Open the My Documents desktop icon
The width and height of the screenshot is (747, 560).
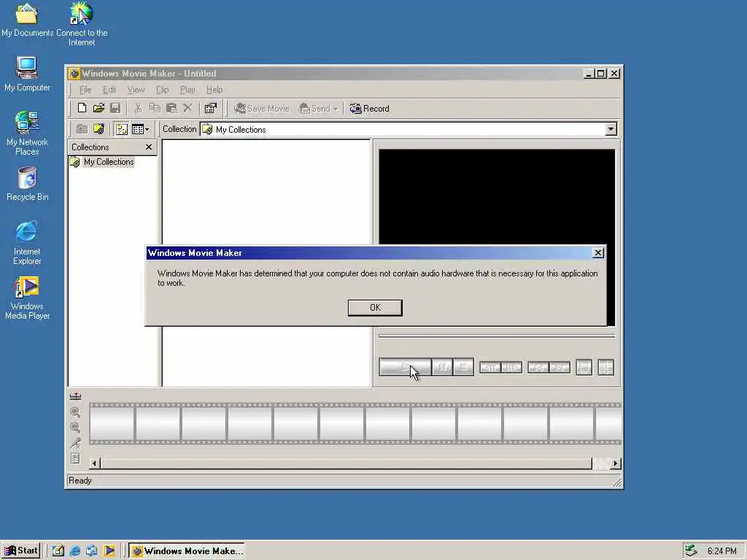coord(27,20)
